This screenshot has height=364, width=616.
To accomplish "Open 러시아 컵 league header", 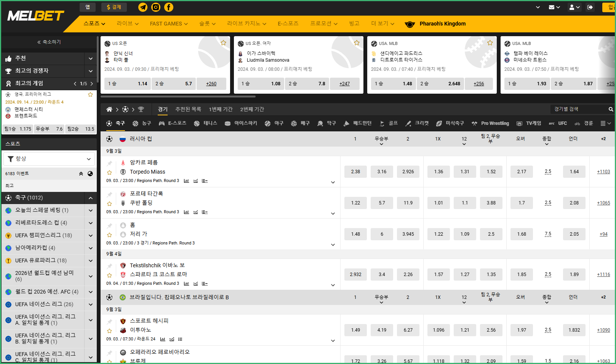I will 141,139.
